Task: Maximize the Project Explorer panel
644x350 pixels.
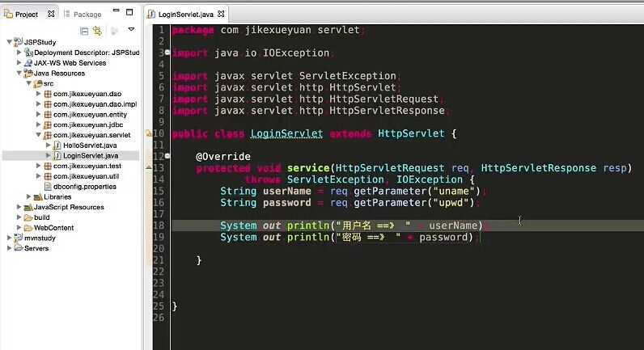Action: coord(129,12)
